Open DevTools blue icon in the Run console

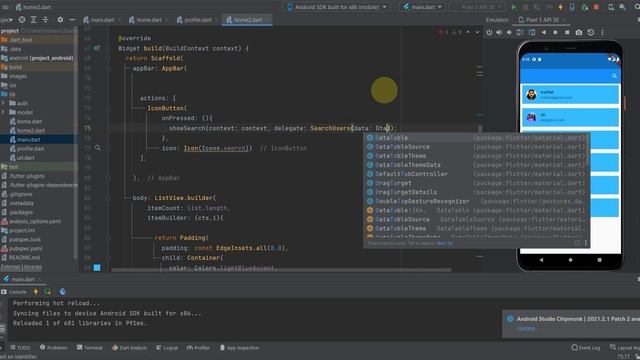[62, 291]
